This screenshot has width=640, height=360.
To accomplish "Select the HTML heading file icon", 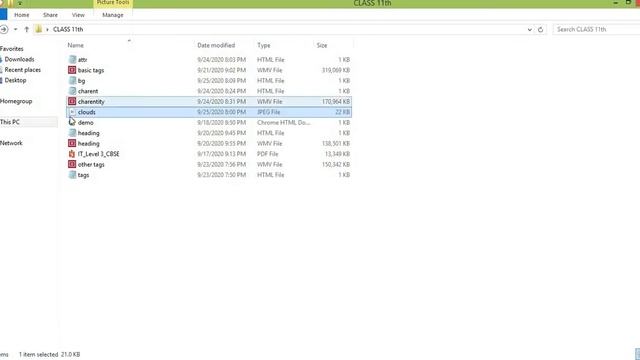I will pyautogui.click(x=72, y=133).
